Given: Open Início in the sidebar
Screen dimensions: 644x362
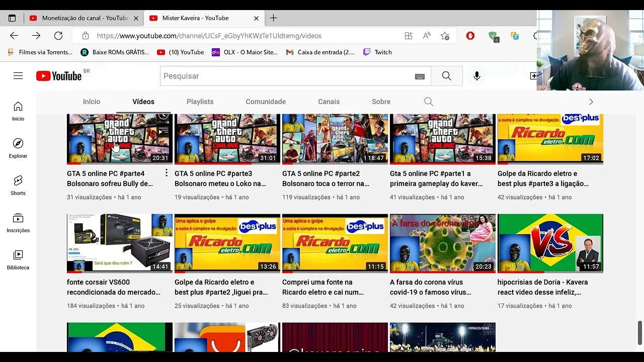Looking at the screenshot, I should [x=18, y=111].
